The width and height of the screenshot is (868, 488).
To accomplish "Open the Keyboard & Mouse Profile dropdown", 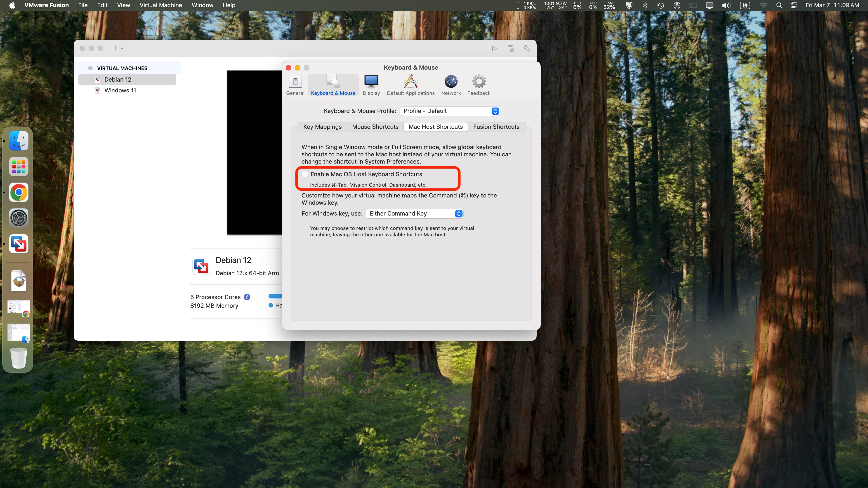I will tap(450, 111).
